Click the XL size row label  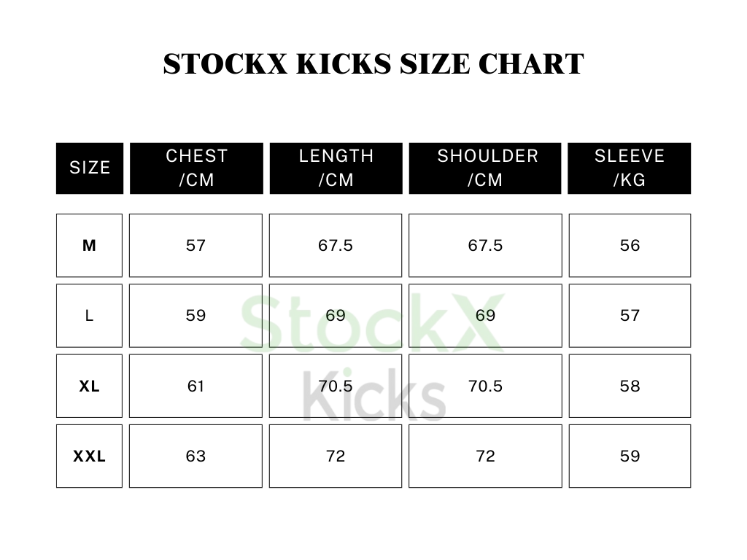pyautogui.click(x=89, y=386)
